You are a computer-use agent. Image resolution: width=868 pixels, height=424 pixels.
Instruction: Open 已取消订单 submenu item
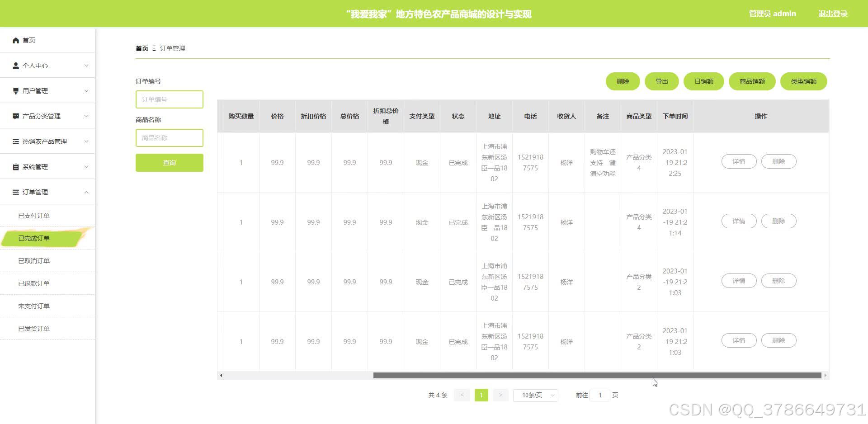point(47,261)
